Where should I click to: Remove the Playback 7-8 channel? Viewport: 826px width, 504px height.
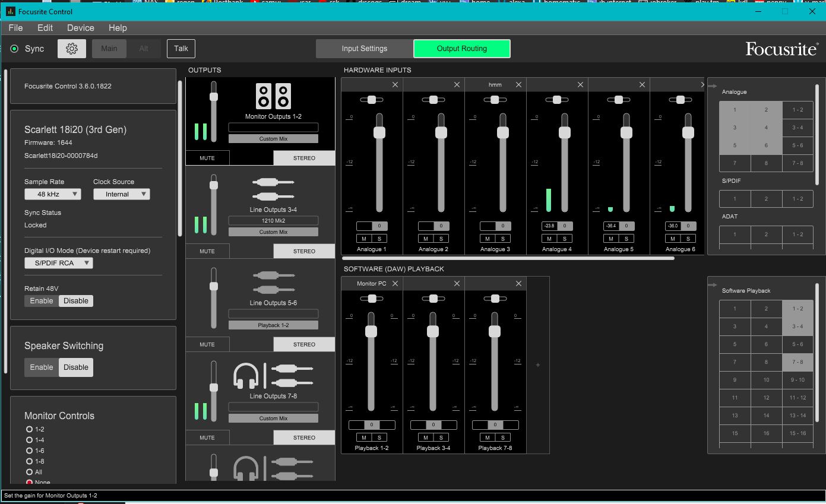pos(519,284)
